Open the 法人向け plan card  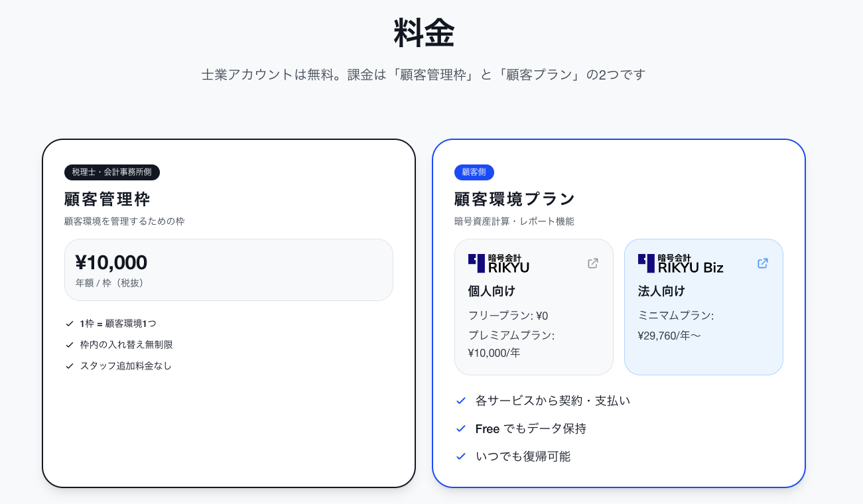point(703,307)
